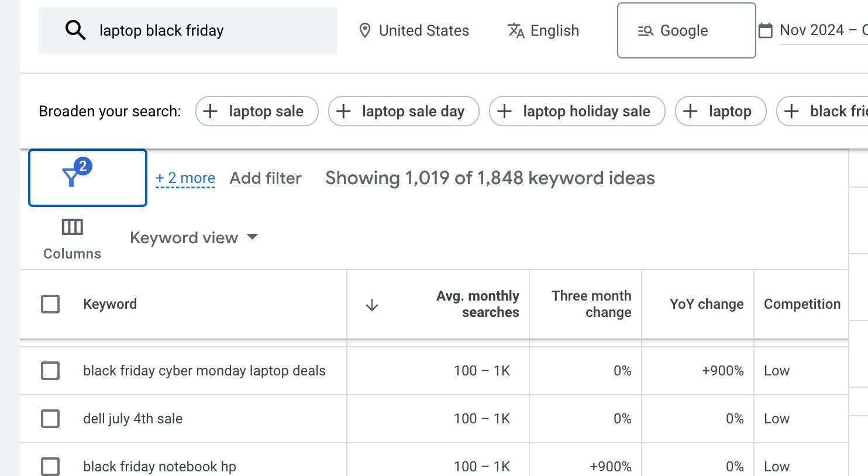Click the sort descending arrow icon
Viewport: 868px width, 476px height.
pos(371,305)
